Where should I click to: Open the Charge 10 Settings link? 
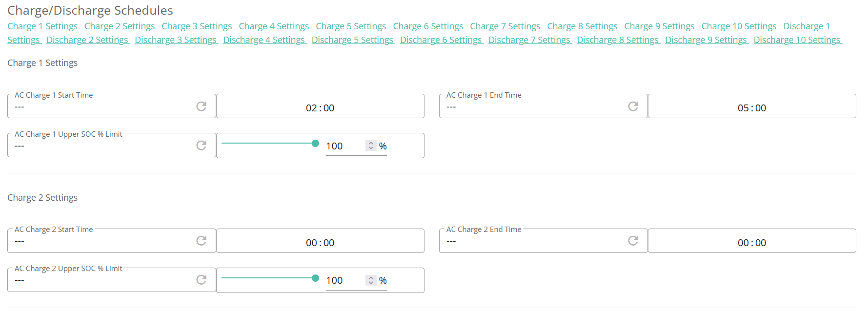(739, 26)
